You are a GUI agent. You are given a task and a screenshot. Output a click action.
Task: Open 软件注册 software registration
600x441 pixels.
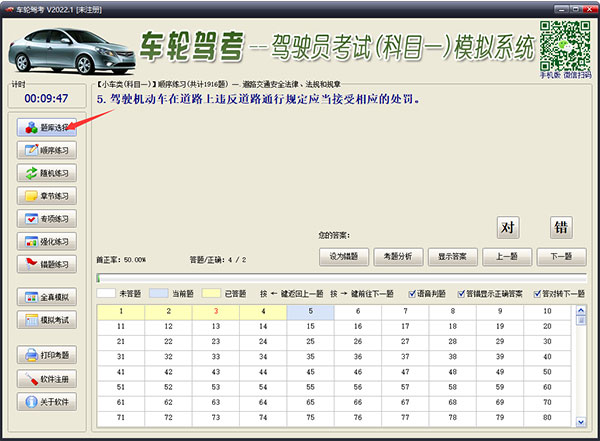(47, 379)
